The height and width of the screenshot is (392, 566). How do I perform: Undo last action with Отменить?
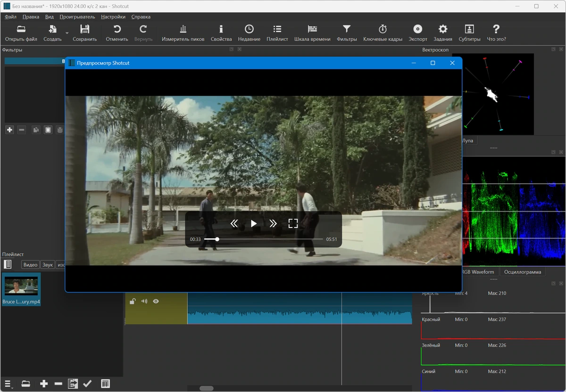[x=117, y=33]
